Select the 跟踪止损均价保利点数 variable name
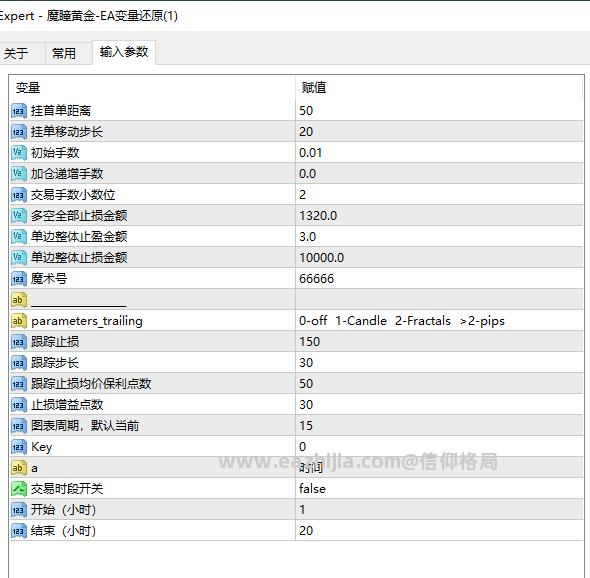590x578 pixels. [91, 384]
